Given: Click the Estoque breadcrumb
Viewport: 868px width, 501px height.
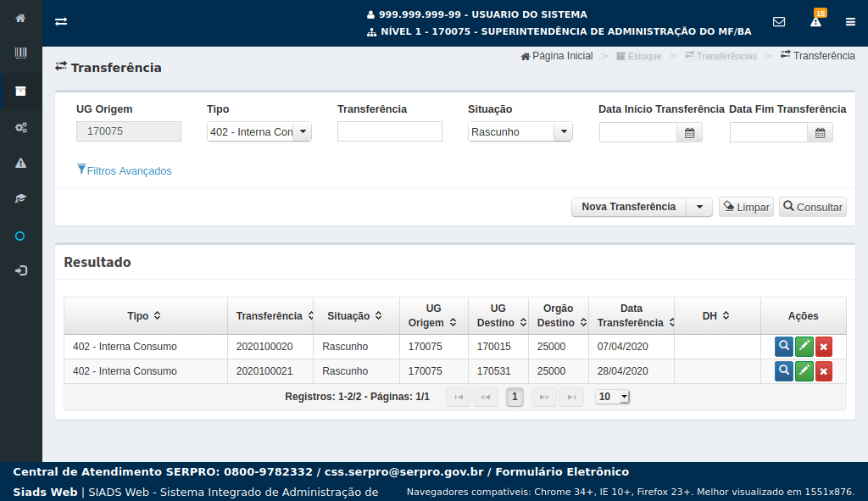Looking at the screenshot, I should pyautogui.click(x=639, y=56).
